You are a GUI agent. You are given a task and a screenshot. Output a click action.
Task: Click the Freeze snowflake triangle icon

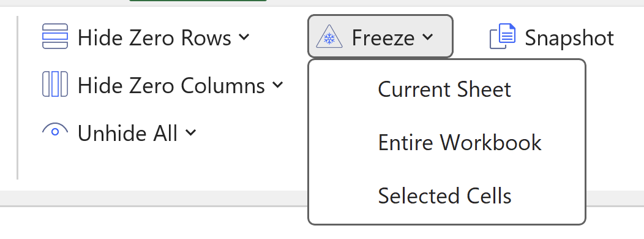click(329, 36)
